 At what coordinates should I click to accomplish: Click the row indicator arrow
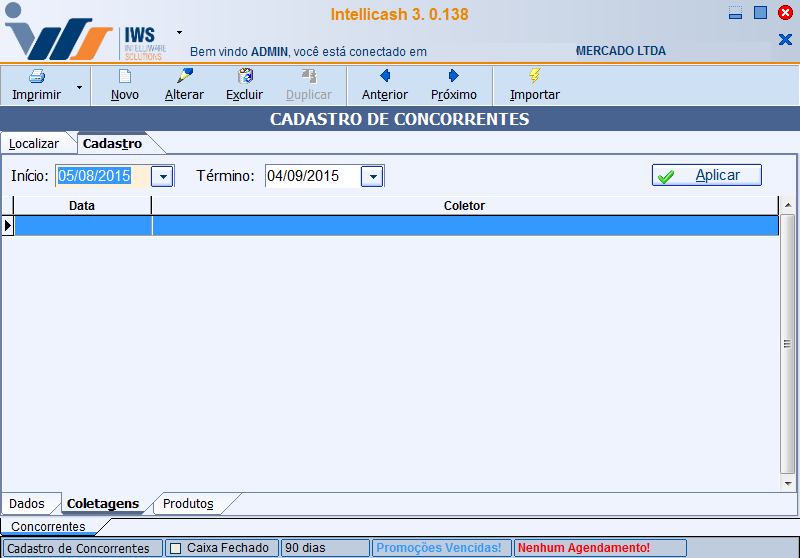(x=8, y=225)
